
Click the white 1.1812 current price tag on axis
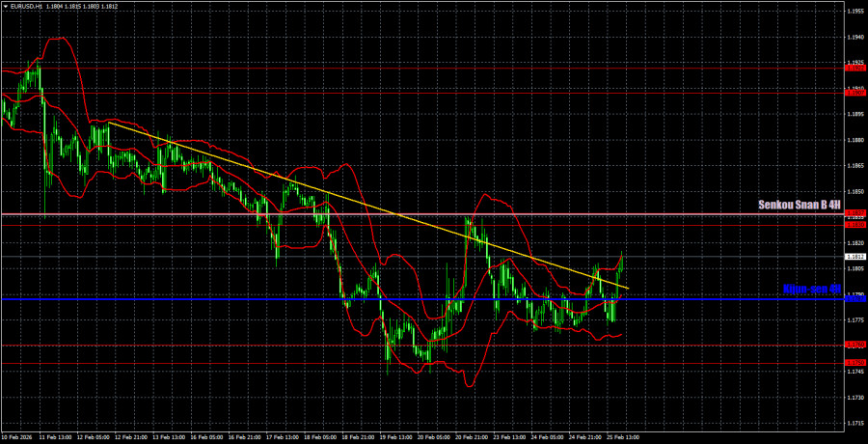(855, 257)
